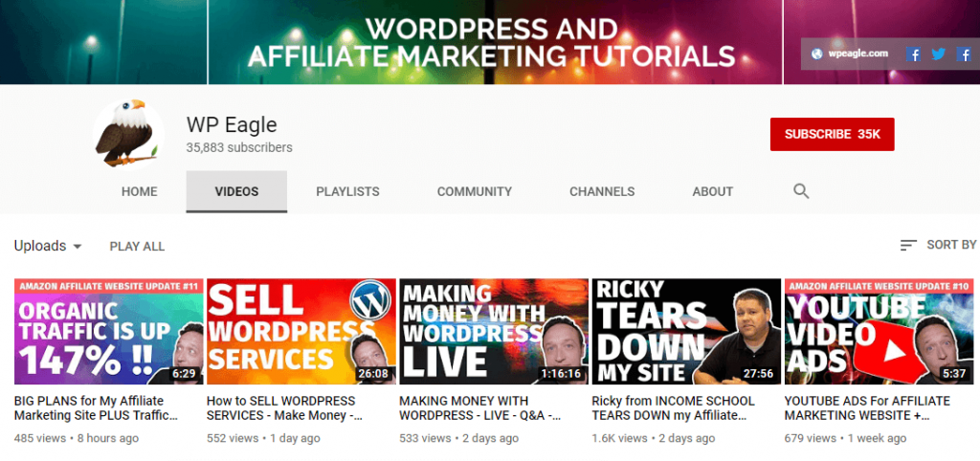
Task: Click the 1.6K views 2 days ago text
Action: pyautogui.click(x=651, y=438)
